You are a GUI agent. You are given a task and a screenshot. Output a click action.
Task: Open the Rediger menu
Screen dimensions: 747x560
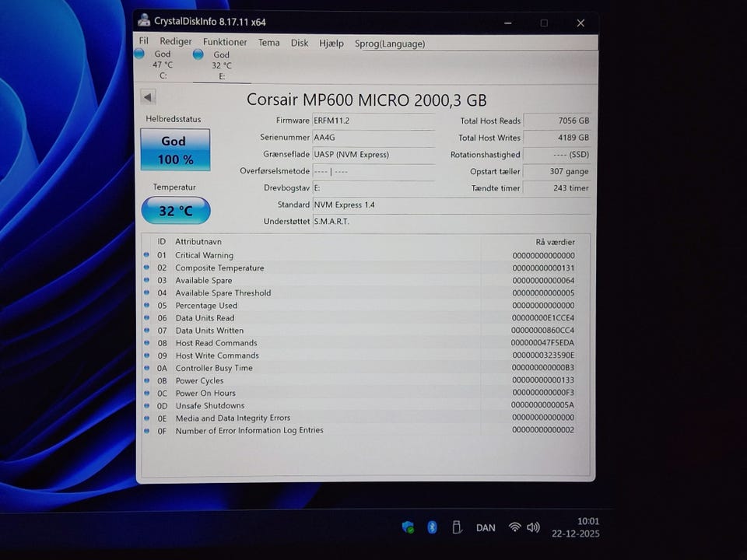pyautogui.click(x=175, y=41)
